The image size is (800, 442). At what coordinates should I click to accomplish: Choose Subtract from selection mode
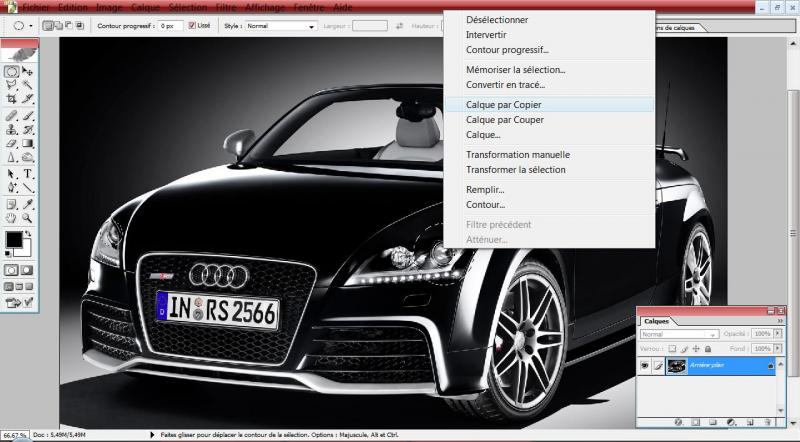click(69, 26)
